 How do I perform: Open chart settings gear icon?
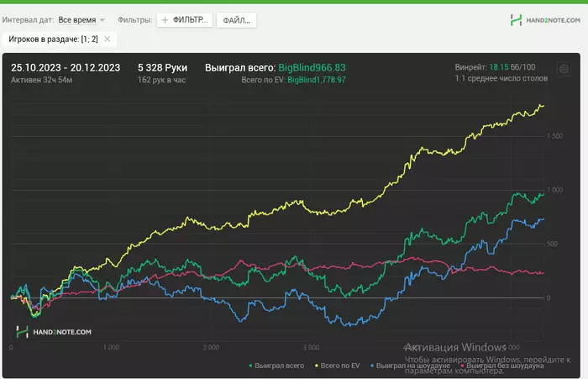[x=564, y=69]
